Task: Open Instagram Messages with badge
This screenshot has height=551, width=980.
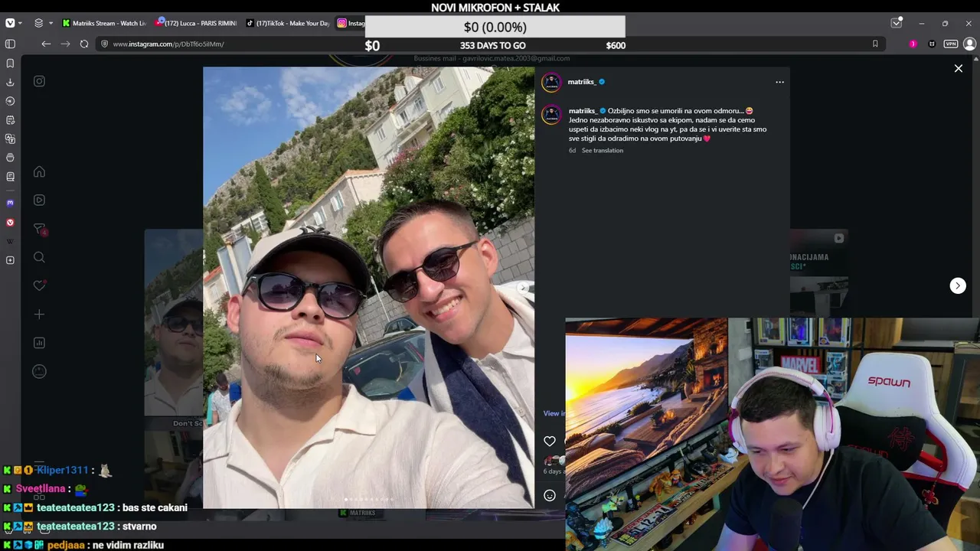Action: click(x=40, y=229)
